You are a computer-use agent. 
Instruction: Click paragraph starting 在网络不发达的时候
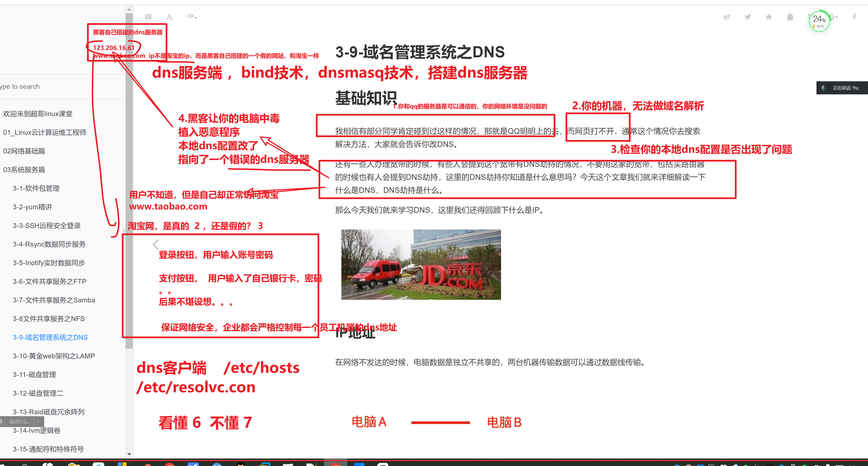[491, 362]
